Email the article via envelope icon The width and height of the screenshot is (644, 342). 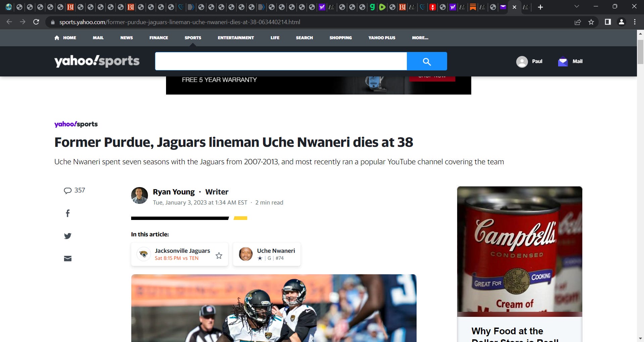[68, 259]
